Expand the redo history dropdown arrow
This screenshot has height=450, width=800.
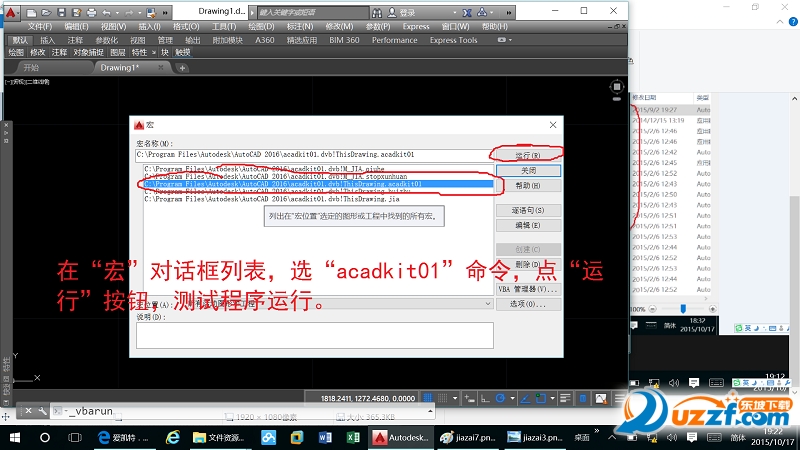(139, 13)
